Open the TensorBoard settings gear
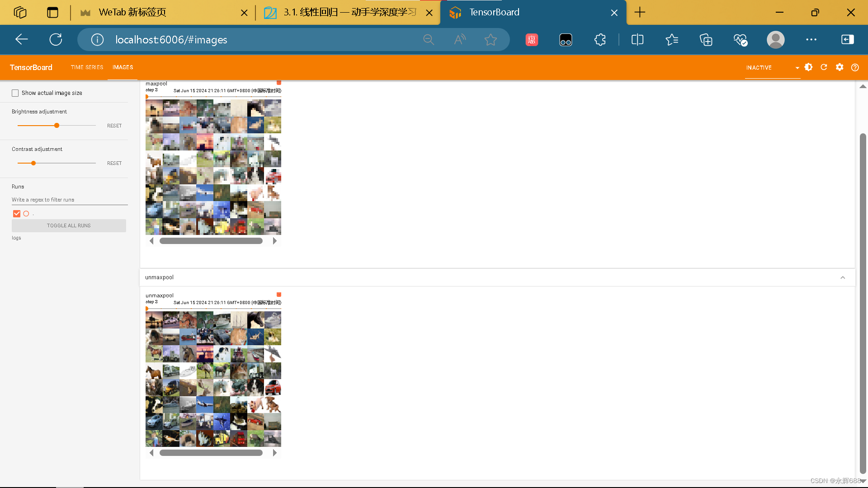The image size is (868, 488). pyautogui.click(x=840, y=67)
